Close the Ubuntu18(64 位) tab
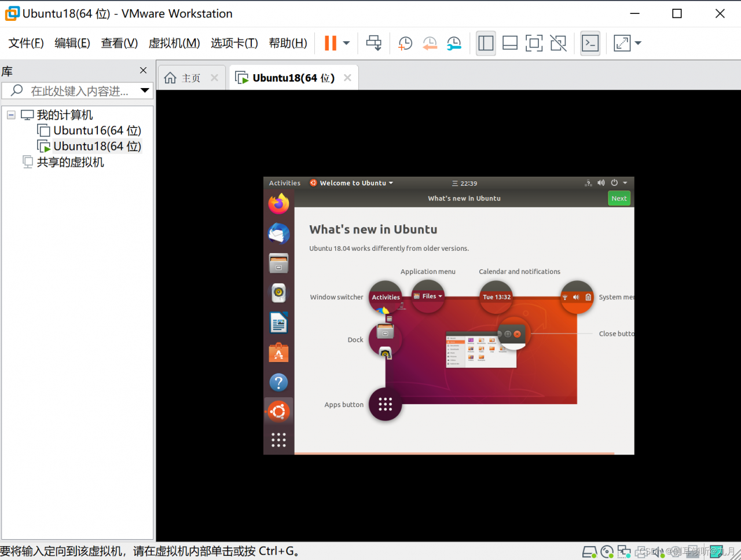741x560 pixels. pyautogui.click(x=347, y=78)
